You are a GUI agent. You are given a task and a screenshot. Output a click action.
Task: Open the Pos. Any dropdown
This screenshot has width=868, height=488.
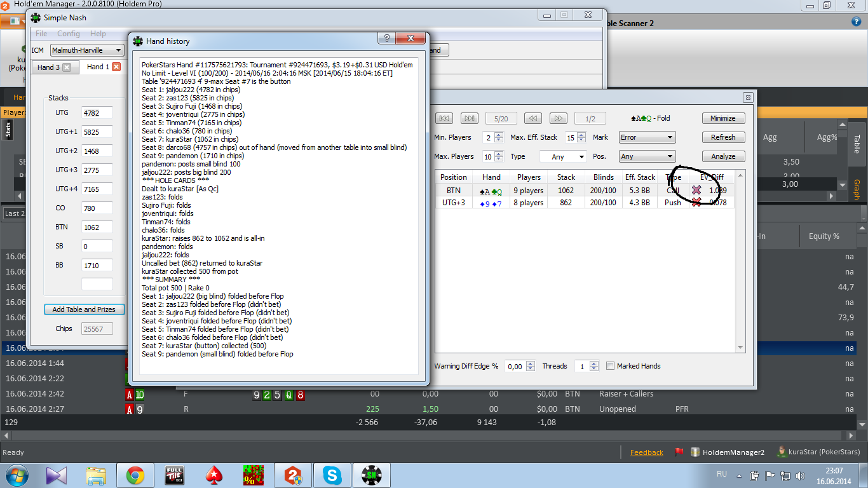coord(647,156)
